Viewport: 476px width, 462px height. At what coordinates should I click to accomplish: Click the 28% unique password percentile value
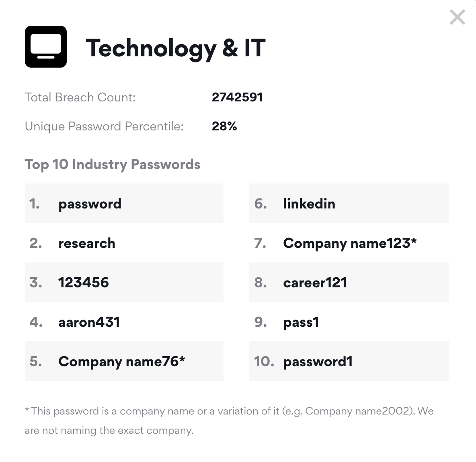click(x=224, y=126)
